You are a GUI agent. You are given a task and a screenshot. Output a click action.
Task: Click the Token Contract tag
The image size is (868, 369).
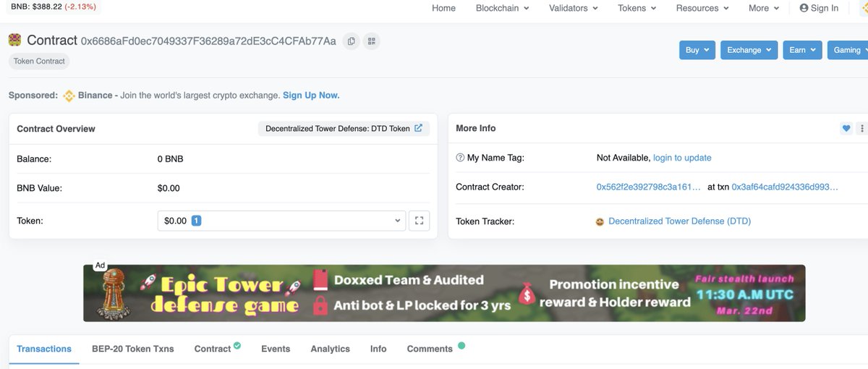pyautogui.click(x=39, y=61)
